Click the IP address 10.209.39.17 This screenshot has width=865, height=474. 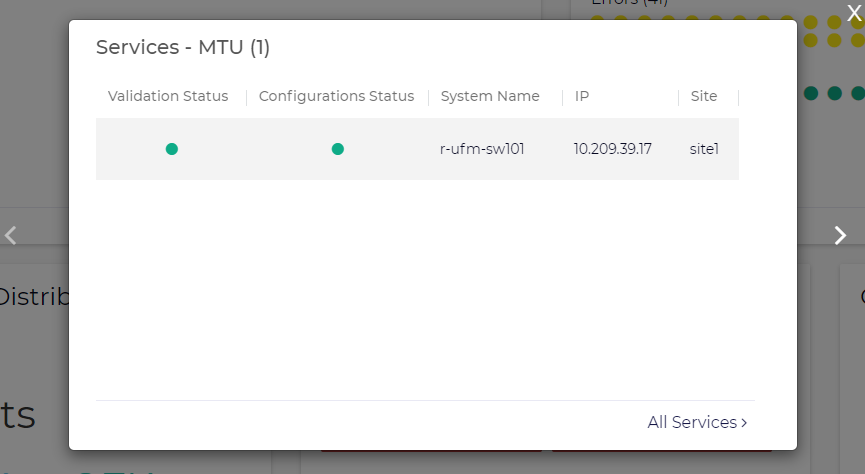point(612,149)
